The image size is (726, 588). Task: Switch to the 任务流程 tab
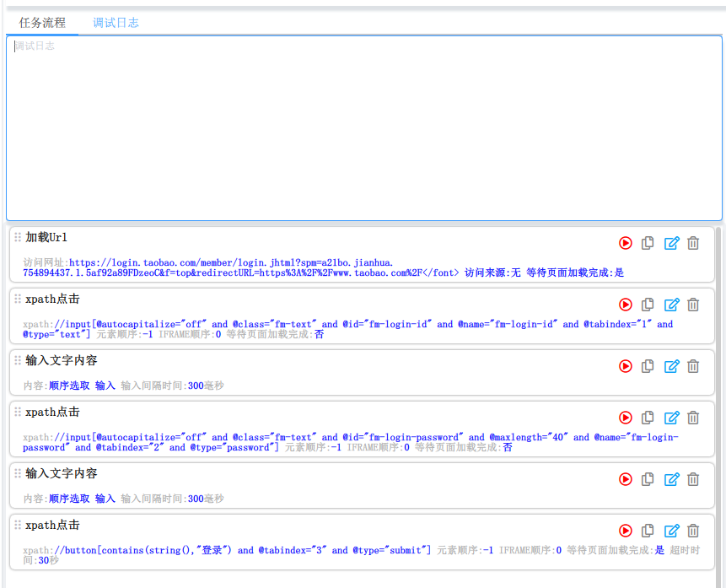[42, 23]
